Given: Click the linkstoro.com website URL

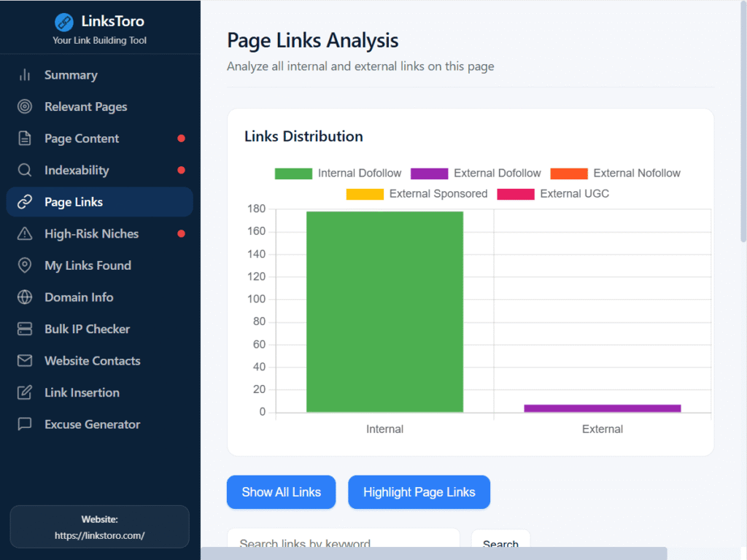Looking at the screenshot, I should click(99, 536).
